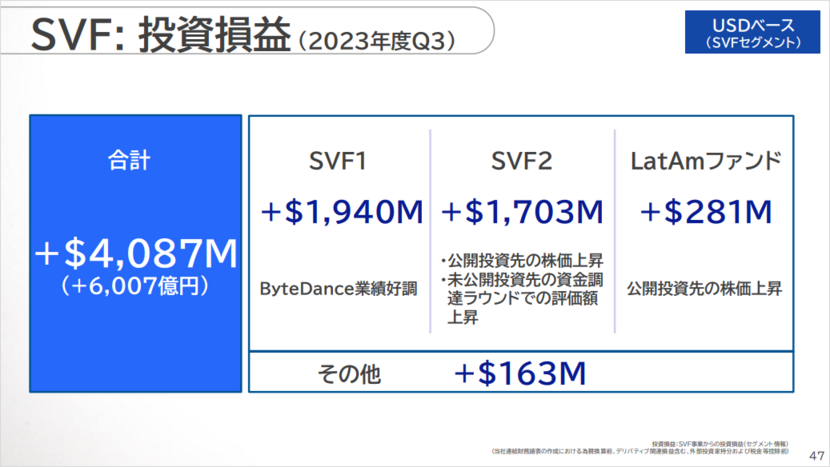Click SVF2's '・公開投資先の株価上昇' bullet line
The image size is (830, 467).
(521, 261)
